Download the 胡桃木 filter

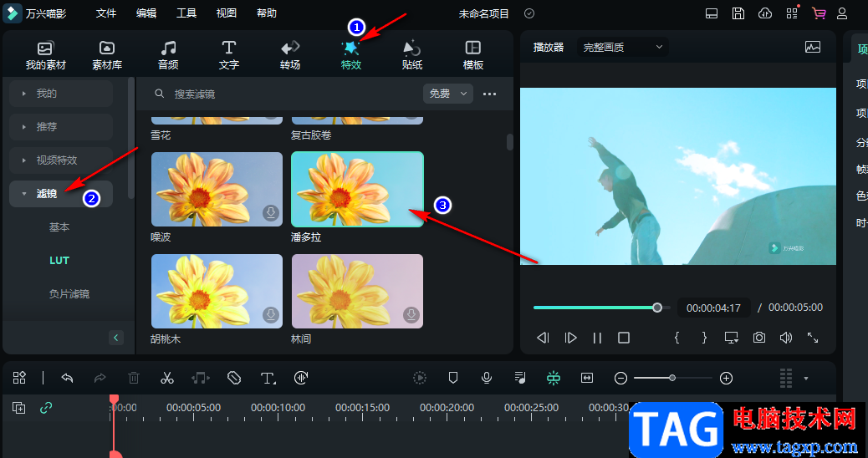click(271, 315)
